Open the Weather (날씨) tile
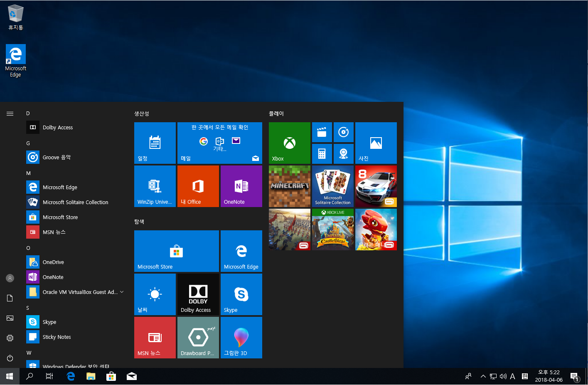Image resolution: width=588 pixels, height=385 pixels. coord(155,294)
